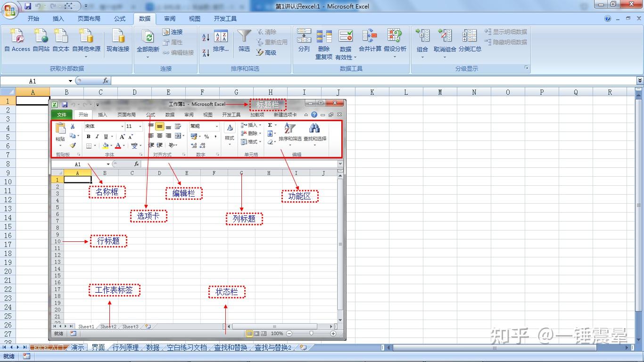Click the formula bar input area
This screenshot has height=362, width=644.
[373, 81]
